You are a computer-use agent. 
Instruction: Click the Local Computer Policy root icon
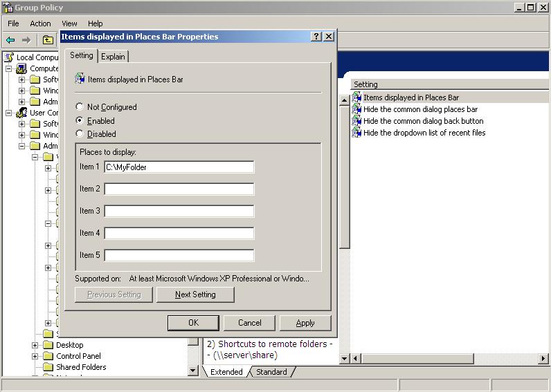pyautogui.click(x=9, y=57)
